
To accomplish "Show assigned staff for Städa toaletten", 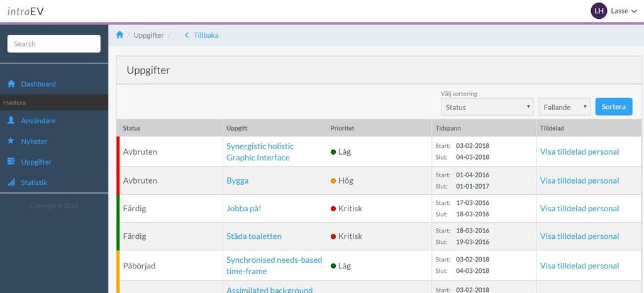I will 579,236.
